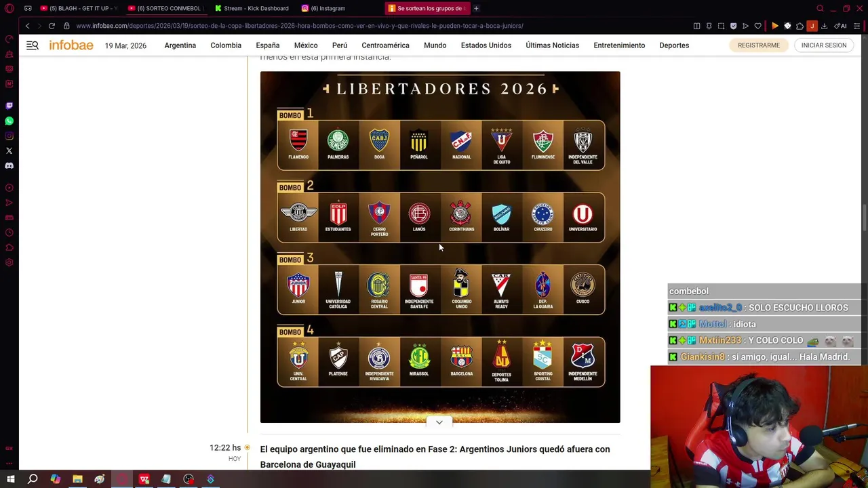
Task: Click chat username Mxtiin233
Action: click(x=719, y=340)
